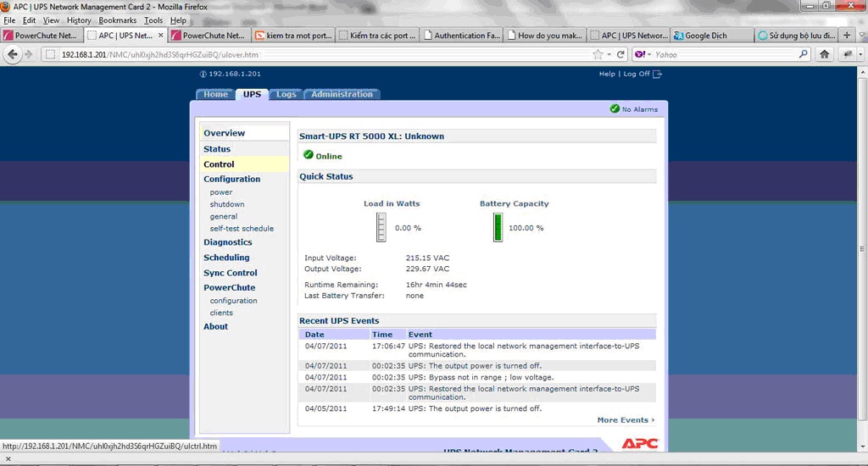
Task: Select the UPS page tab
Action: [x=252, y=94]
